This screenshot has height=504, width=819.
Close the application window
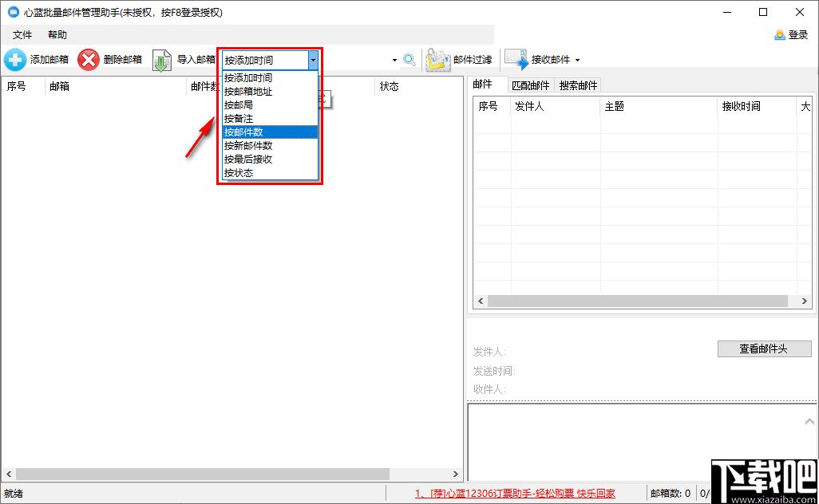800,12
